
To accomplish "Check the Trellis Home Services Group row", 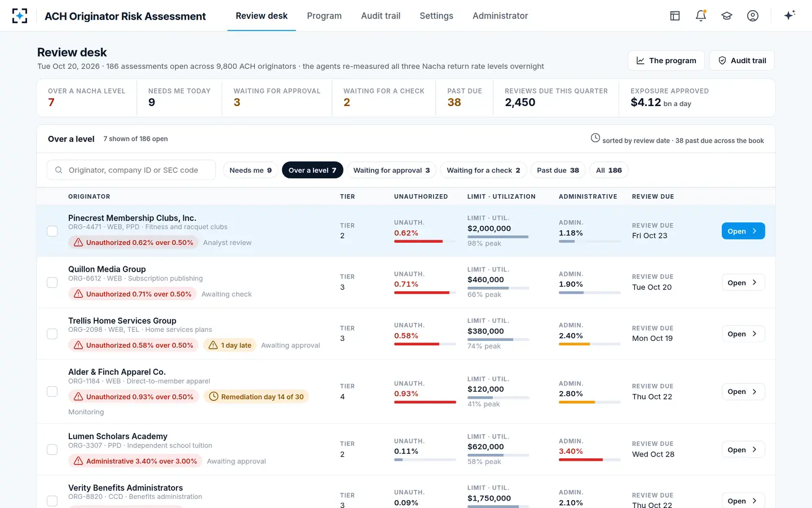I will tap(52, 334).
